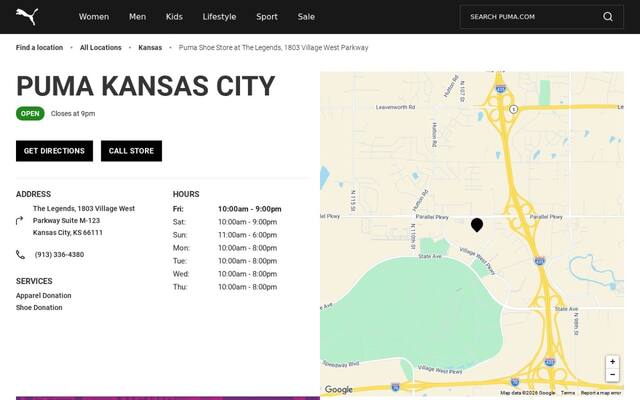Click the phone number (913) 336-4380
The image size is (640, 400).
(60, 255)
